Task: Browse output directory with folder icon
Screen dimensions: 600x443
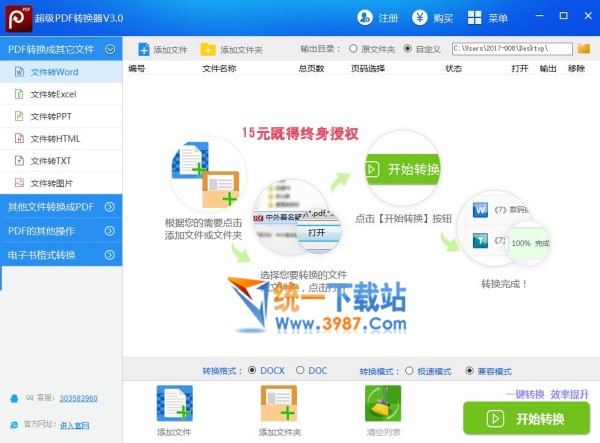Action: coord(584,49)
